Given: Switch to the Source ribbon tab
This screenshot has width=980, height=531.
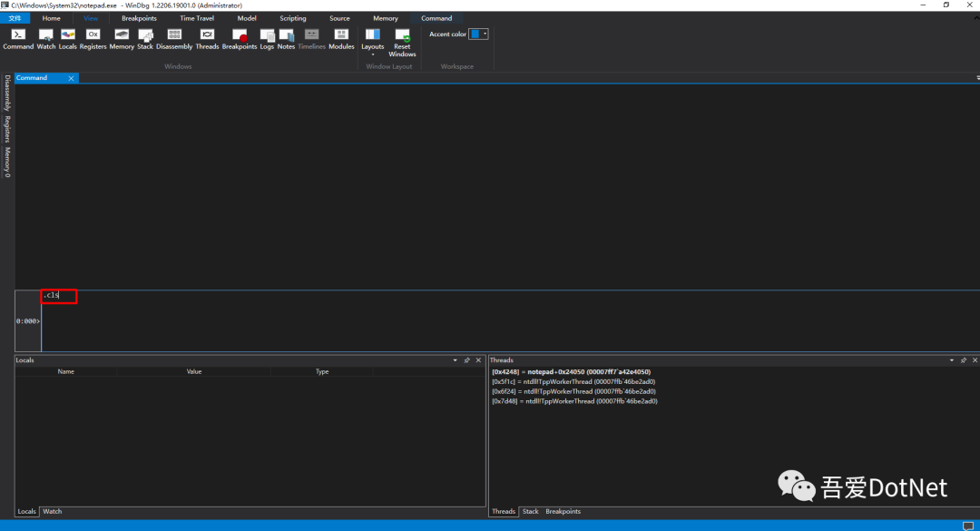Looking at the screenshot, I should pos(339,18).
